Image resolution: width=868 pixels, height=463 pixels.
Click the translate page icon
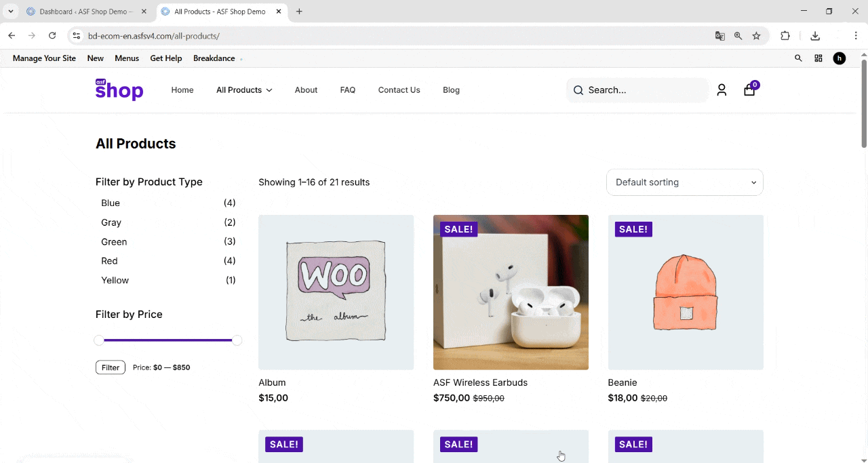click(x=720, y=36)
